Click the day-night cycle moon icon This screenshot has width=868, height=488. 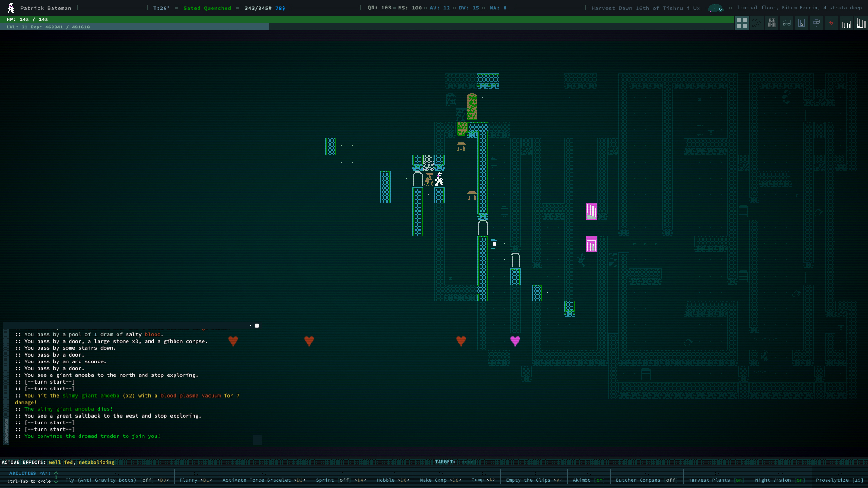click(x=715, y=8)
